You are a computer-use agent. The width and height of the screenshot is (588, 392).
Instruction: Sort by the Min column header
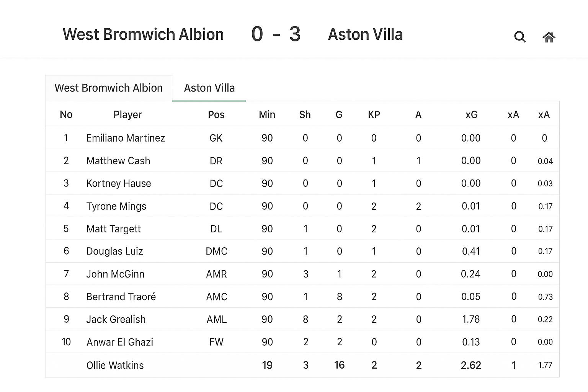click(x=267, y=114)
